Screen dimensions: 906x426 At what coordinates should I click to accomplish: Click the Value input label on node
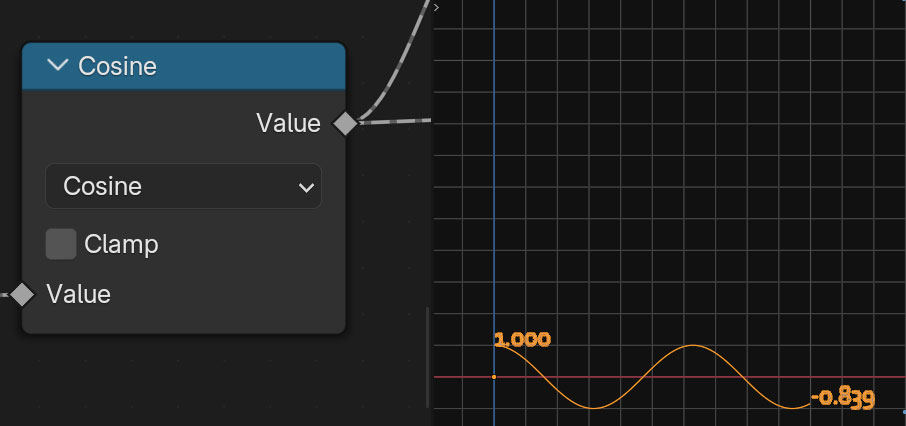[78, 294]
